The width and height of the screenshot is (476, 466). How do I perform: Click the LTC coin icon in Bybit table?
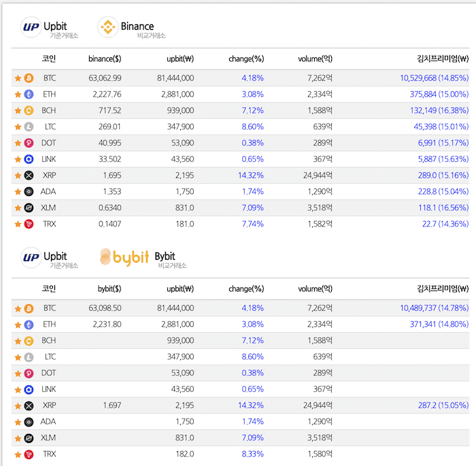(29, 357)
